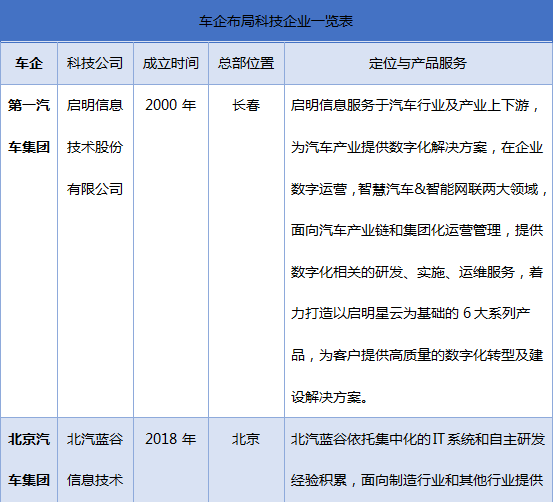Click the 车集团 text under 北京汽

29,480
